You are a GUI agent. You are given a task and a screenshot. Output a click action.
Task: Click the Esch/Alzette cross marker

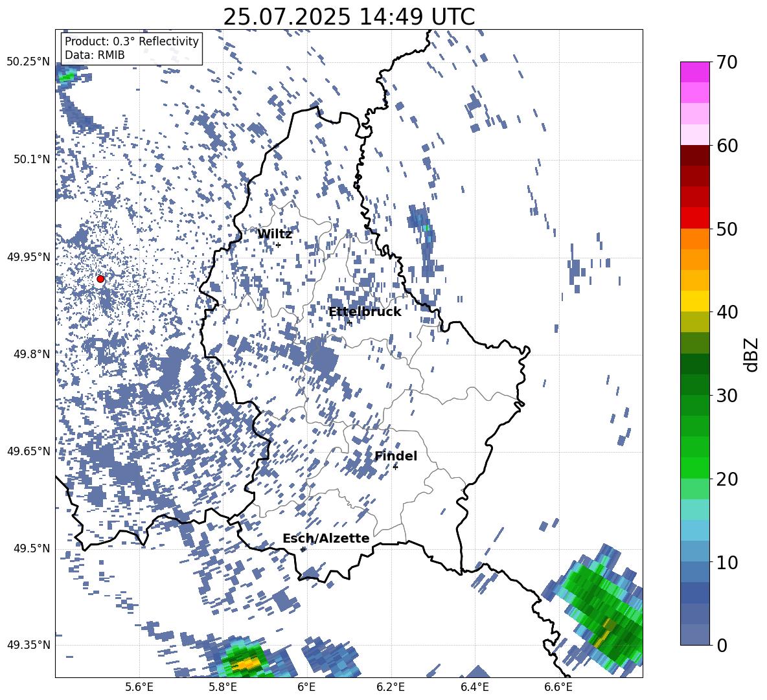point(303,549)
